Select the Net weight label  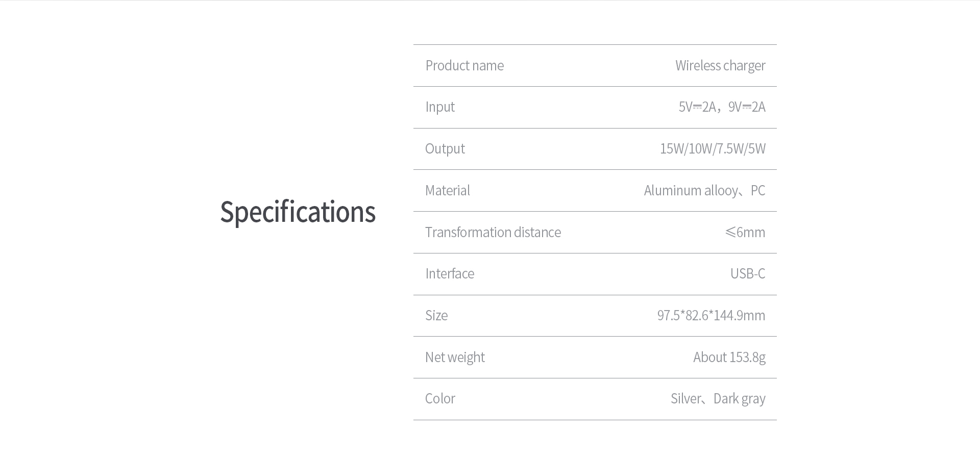click(455, 358)
